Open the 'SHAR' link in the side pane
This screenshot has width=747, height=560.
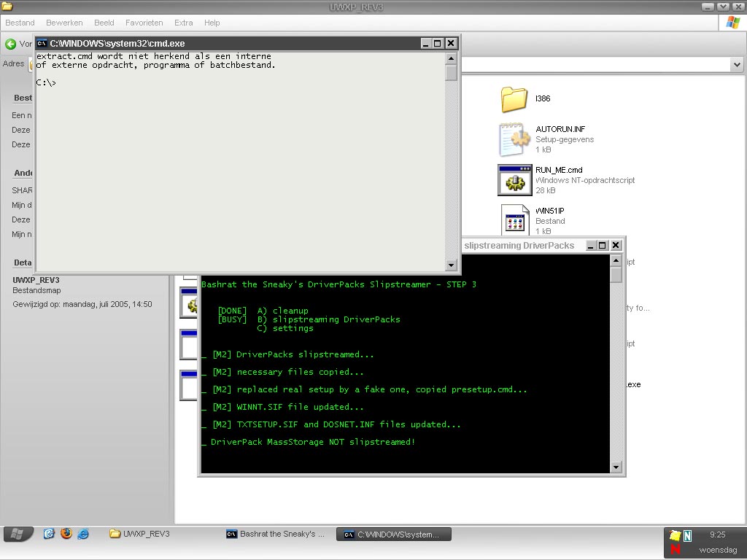pyautogui.click(x=22, y=190)
